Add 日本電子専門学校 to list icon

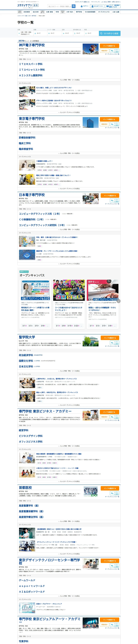pyautogui.click(x=114, y=200)
